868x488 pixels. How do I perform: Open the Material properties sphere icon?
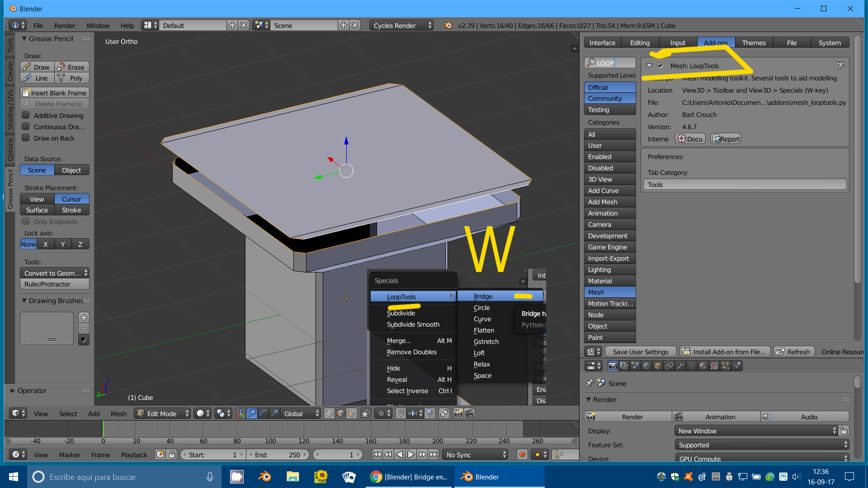[x=703, y=366]
